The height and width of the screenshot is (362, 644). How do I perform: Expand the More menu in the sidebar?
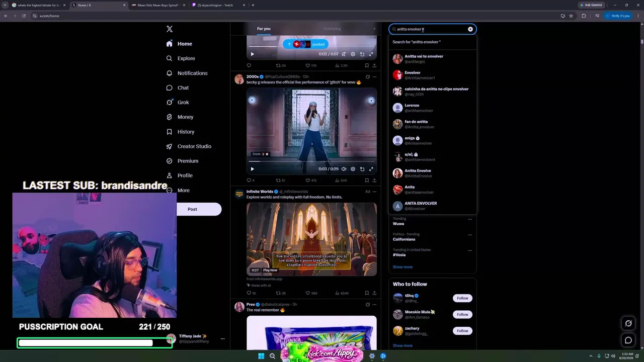(x=178, y=191)
